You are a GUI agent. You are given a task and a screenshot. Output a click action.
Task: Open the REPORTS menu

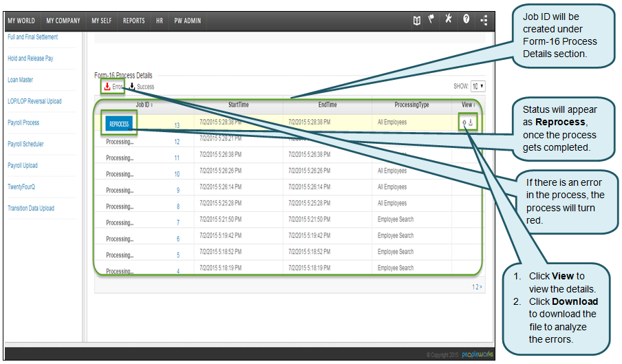133,21
